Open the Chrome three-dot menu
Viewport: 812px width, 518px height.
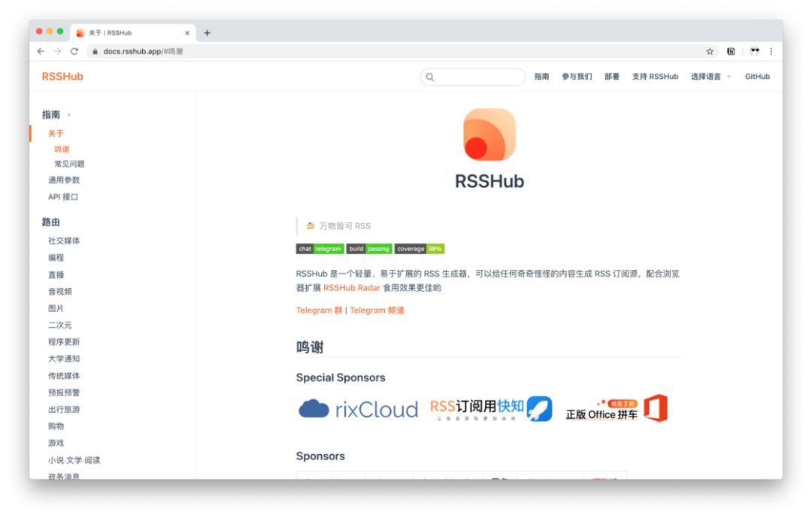click(x=771, y=51)
